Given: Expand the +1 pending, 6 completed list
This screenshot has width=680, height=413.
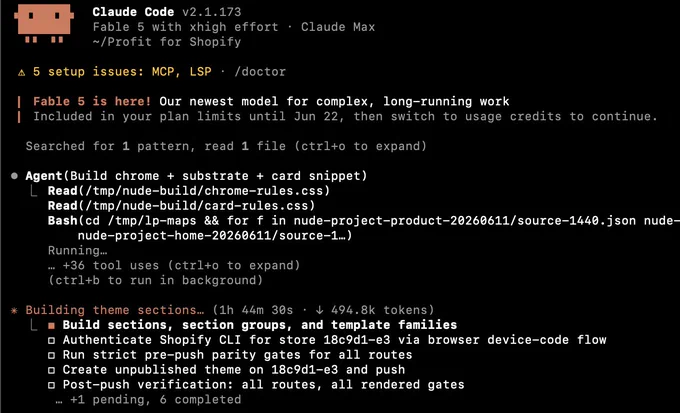Looking at the screenshot, I should point(148,400).
